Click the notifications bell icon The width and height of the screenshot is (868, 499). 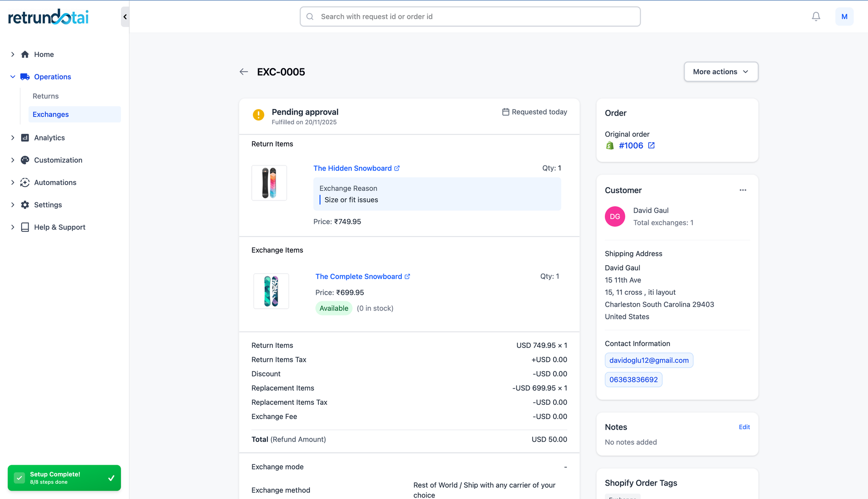coord(816,17)
